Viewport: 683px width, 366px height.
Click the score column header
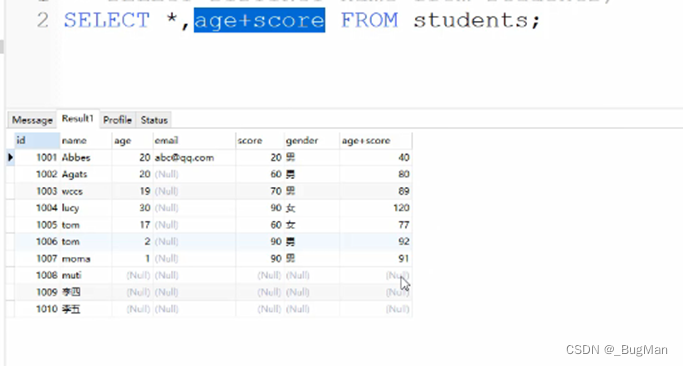click(260, 140)
